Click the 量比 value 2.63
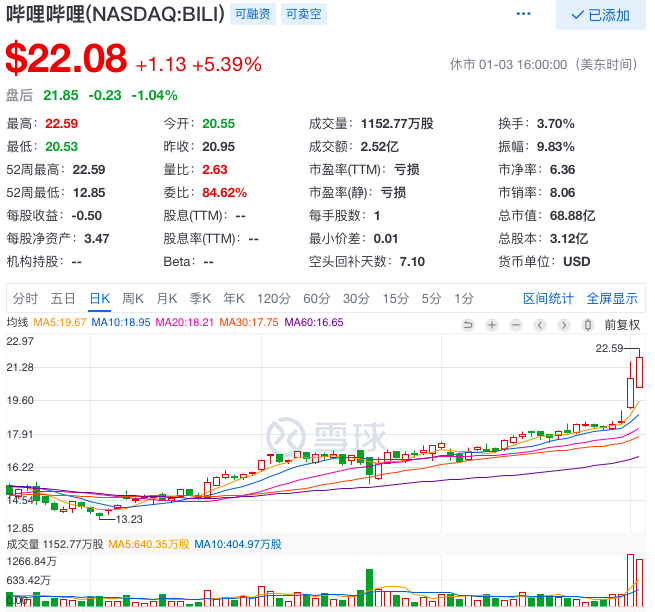655x612 pixels. coord(215,170)
